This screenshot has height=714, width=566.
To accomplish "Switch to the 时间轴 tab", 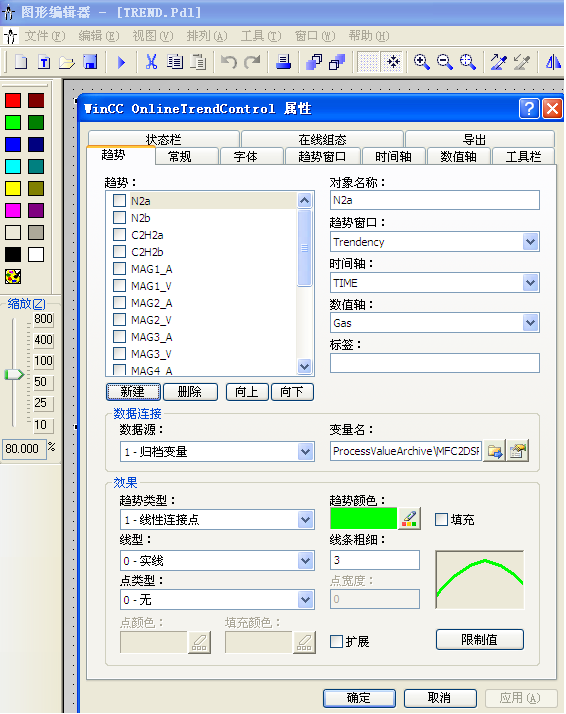I will pos(393,157).
